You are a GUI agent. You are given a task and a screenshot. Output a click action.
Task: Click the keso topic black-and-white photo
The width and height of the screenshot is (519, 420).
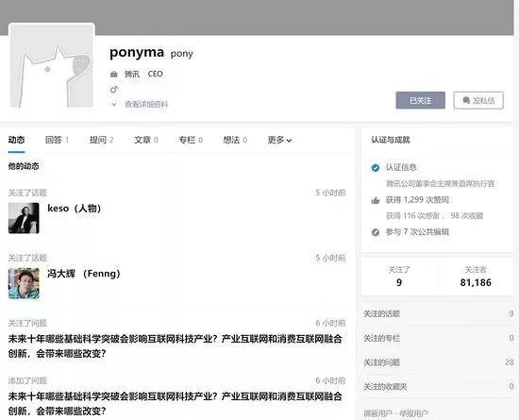(x=24, y=218)
